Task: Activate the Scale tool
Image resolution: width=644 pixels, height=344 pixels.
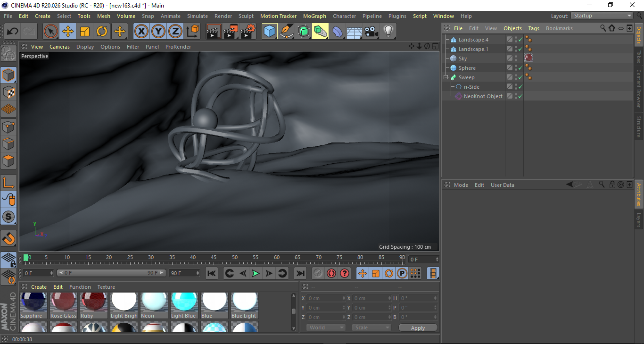Action: pos(85,32)
